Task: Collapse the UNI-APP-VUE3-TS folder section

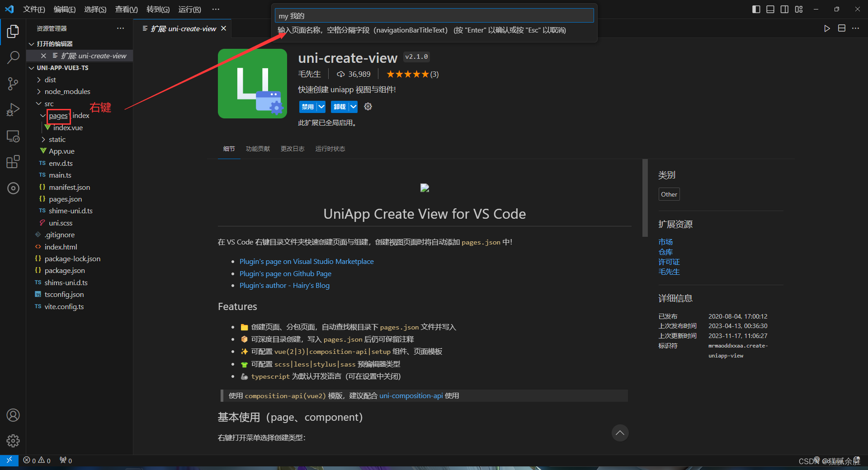Action: tap(31, 68)
